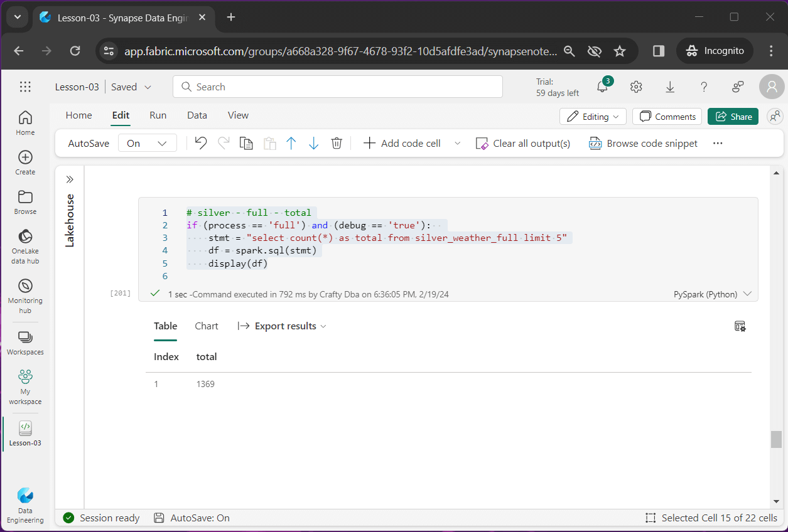Move cell up with the up arrow

pos(291,143)
